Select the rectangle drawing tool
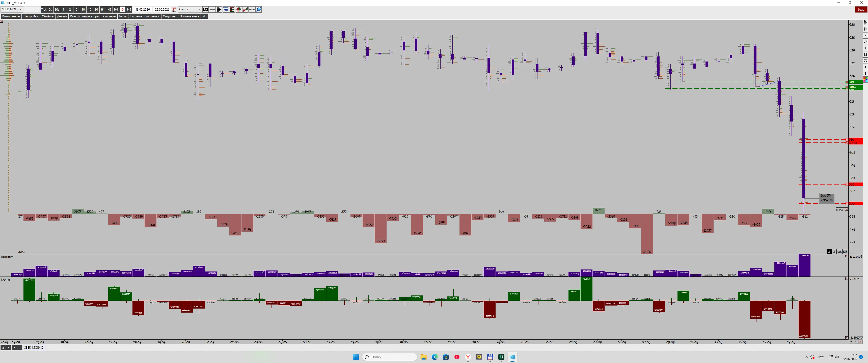The image size is (868, 363). coord(865,54)
